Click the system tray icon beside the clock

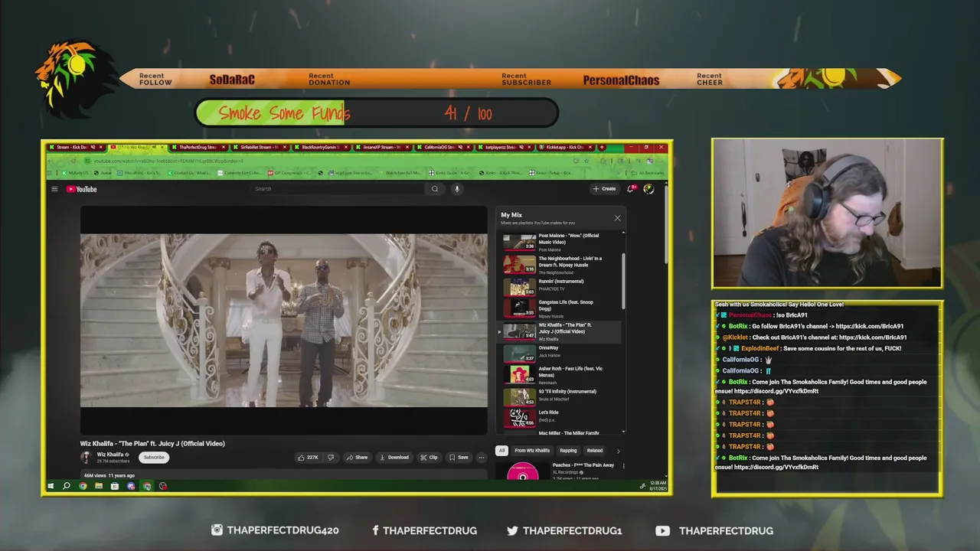[x=642, y=486]
